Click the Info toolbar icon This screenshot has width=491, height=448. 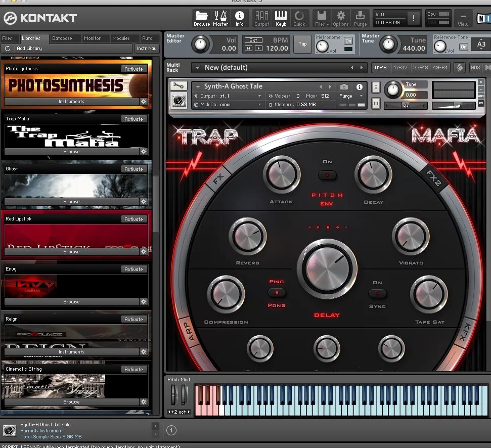(240, 18)
